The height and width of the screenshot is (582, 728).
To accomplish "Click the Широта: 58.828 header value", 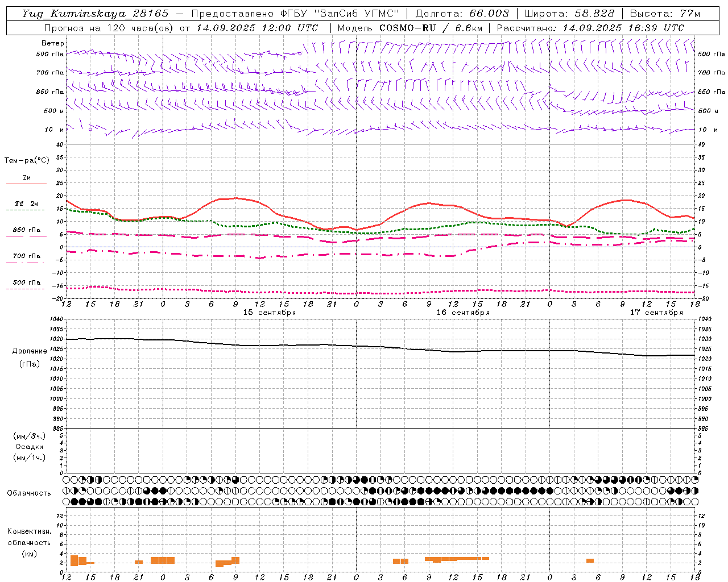I will tap(569, 14).
